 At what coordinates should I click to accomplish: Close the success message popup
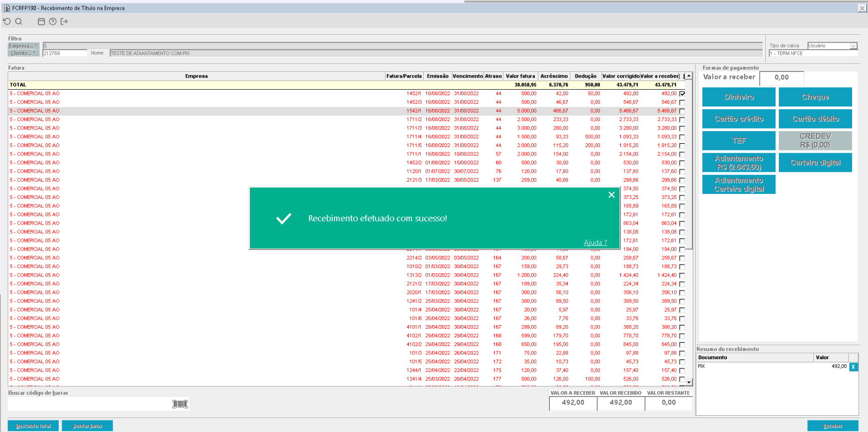612,195
